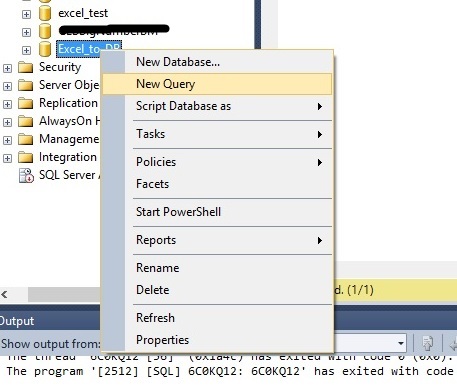This screenshot has width=457, height=389.
Task: Expand the Security folder
Action: click(x=7, y=68)
